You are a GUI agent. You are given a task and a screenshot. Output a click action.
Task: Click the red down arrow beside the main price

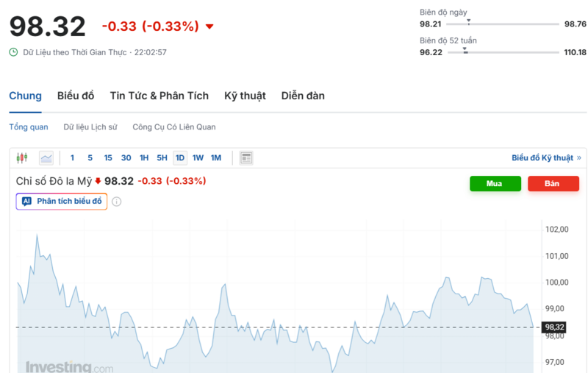[209, 27]
